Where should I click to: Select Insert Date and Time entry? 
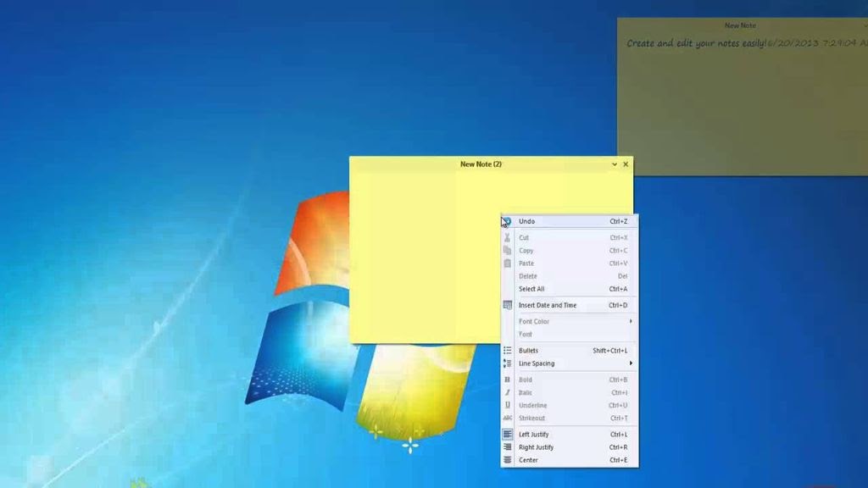pyautogui.click(x=570, y=305)
